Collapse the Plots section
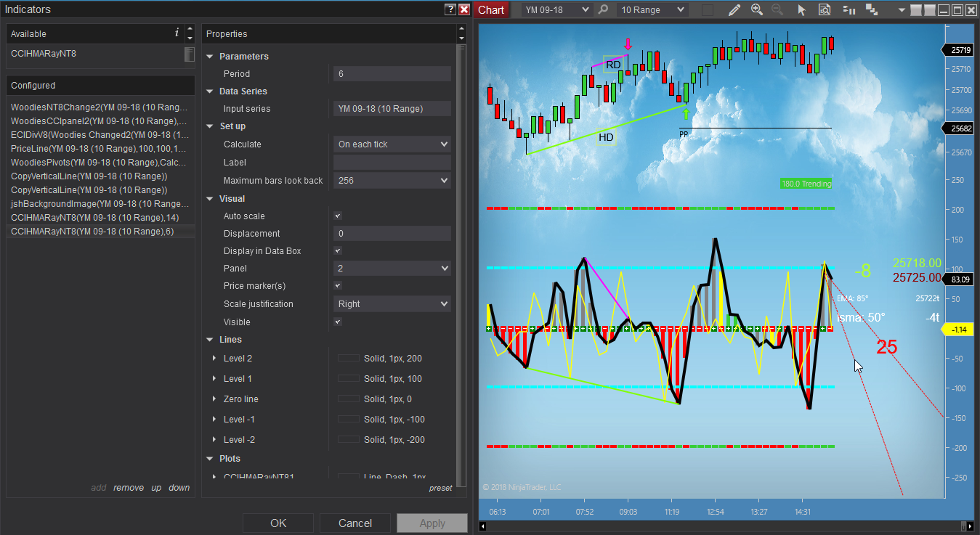Screen dimensions: 980x535 pos(210,459)
